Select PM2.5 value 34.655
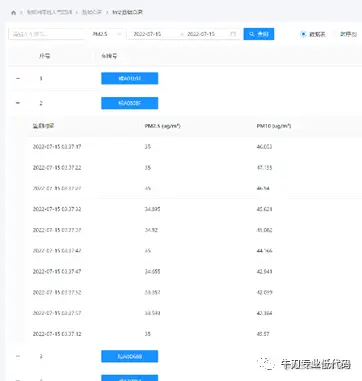This screenshot has width=362, height=381. pos(152,271)
